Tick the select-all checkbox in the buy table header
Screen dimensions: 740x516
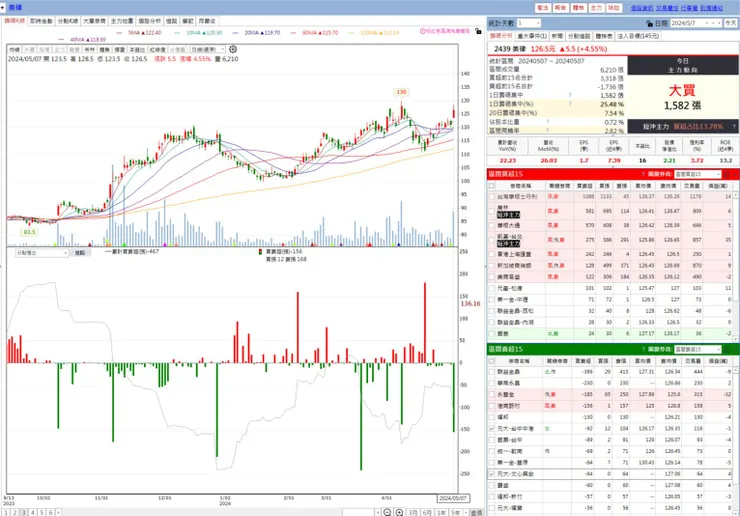click(x=491, y=186)
